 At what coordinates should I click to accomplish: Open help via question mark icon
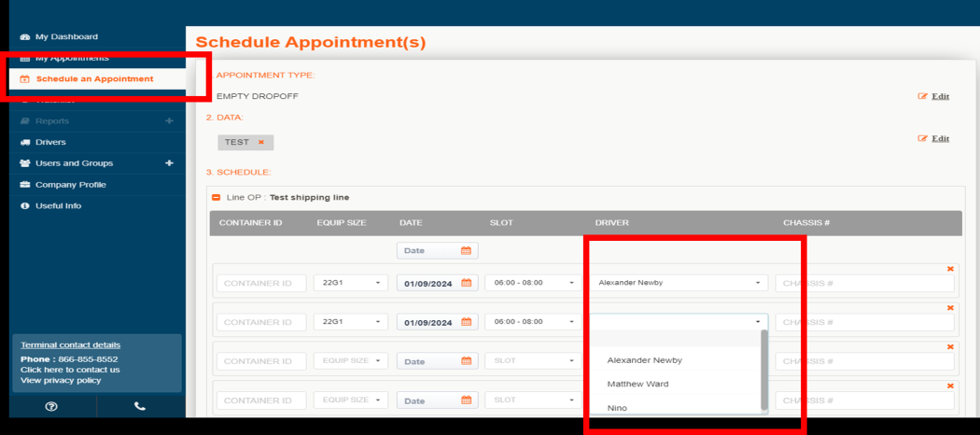click(x=52, y=406)
